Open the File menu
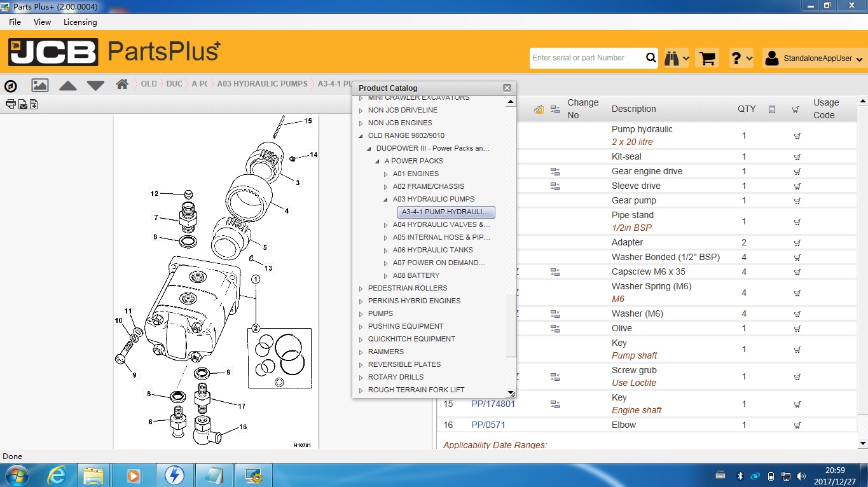The width and height of the screenshot is (868, 487). click(15, 22)
